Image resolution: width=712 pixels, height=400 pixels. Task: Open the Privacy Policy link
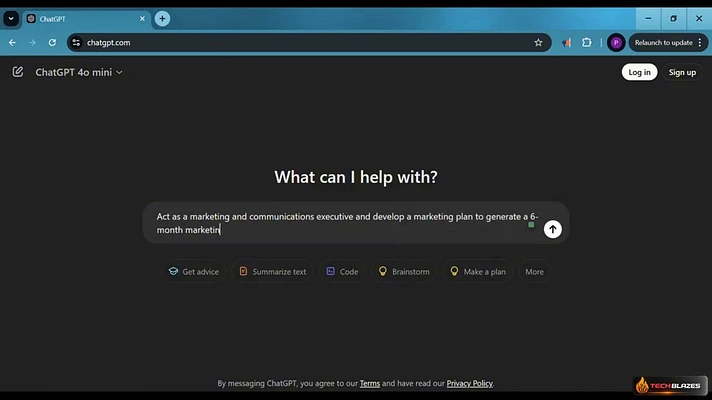(470, 383)
